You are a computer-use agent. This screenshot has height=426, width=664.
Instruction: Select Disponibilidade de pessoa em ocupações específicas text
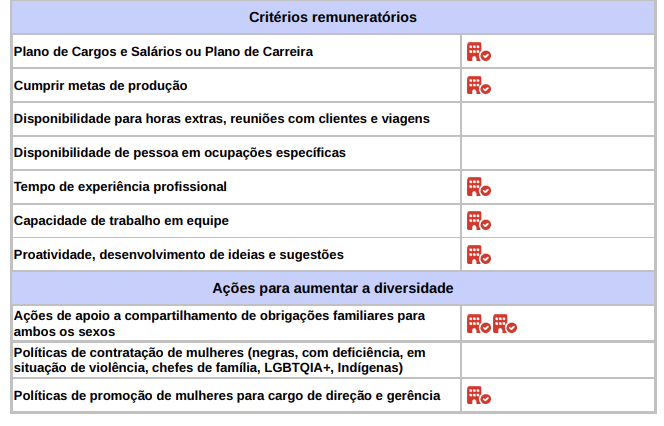tap(179, 153)
